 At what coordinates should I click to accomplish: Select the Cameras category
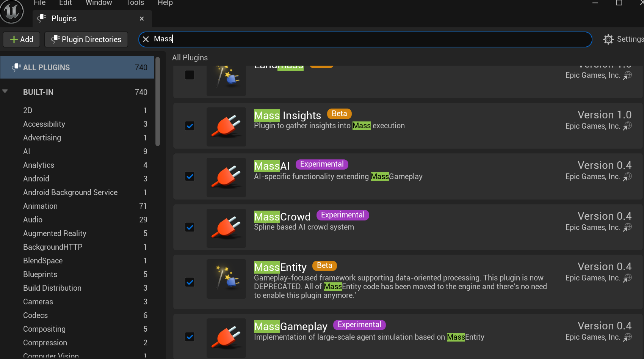77,302
